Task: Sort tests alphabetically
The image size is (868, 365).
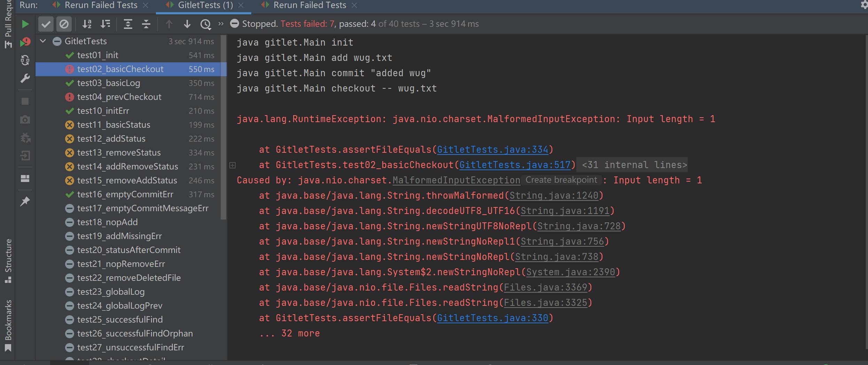Action: 87,24
